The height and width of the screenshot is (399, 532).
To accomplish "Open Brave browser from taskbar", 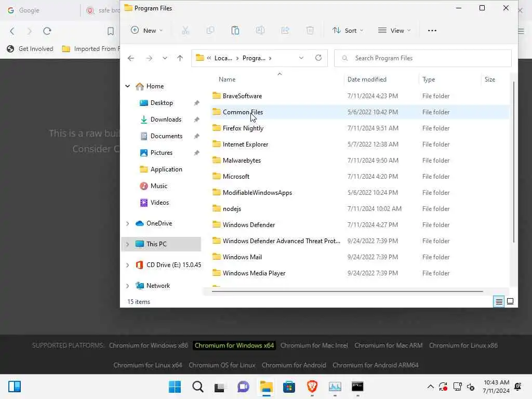I will click(312, 386).
